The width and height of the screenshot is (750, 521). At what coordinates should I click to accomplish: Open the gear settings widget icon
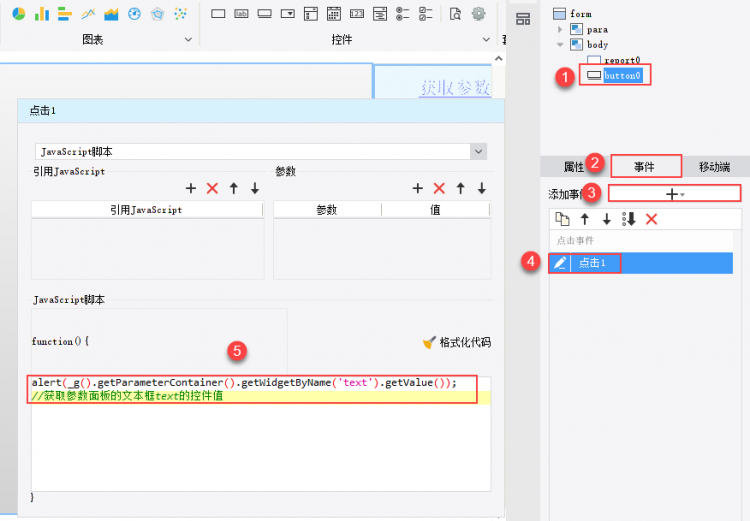click(x=478, y=14)
